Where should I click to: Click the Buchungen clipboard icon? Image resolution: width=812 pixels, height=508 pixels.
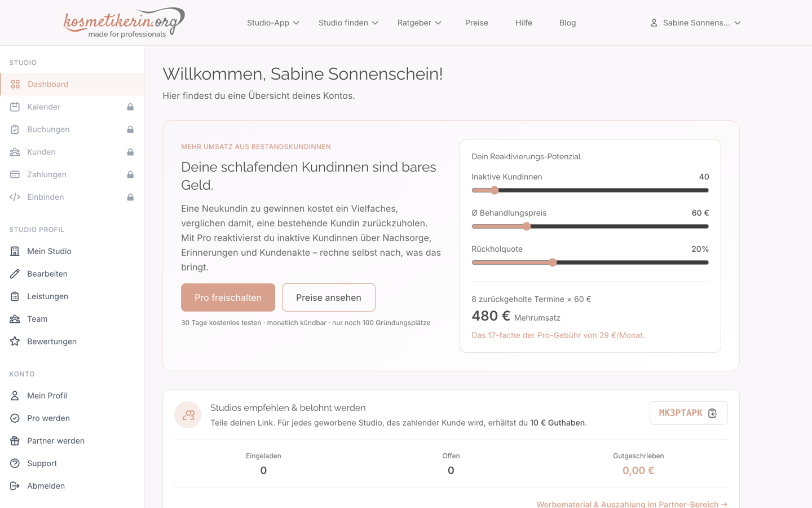pyautogui.click(x=15, y=129)
